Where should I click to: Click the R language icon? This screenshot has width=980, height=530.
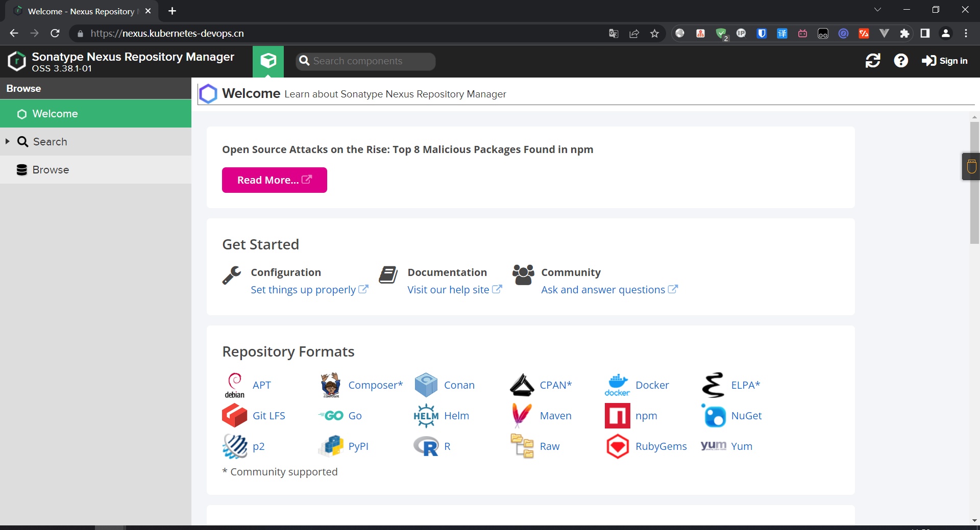tap(426, 446)
